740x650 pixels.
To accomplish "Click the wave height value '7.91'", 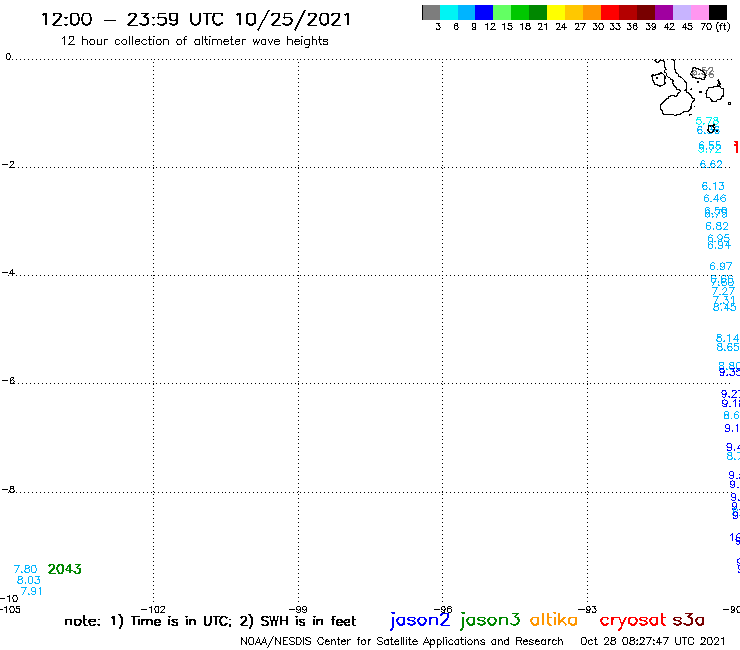I will (x=31, y=591).
